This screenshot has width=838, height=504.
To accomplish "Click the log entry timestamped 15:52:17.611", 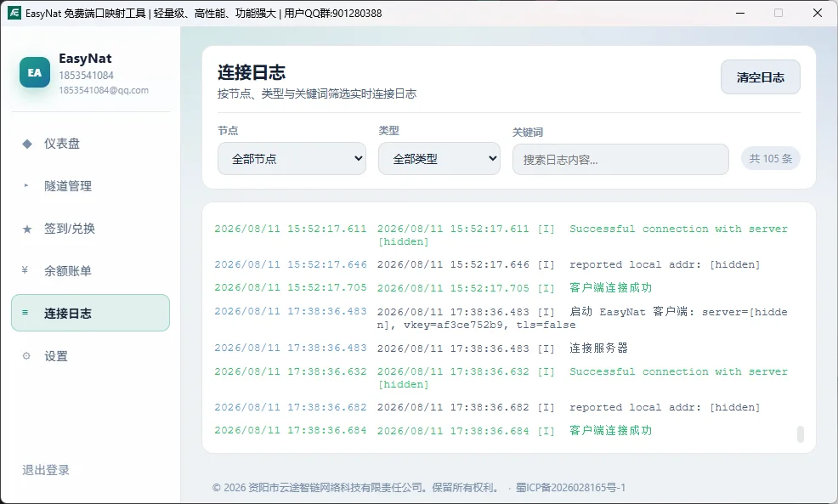I will [x=501, y=235].
